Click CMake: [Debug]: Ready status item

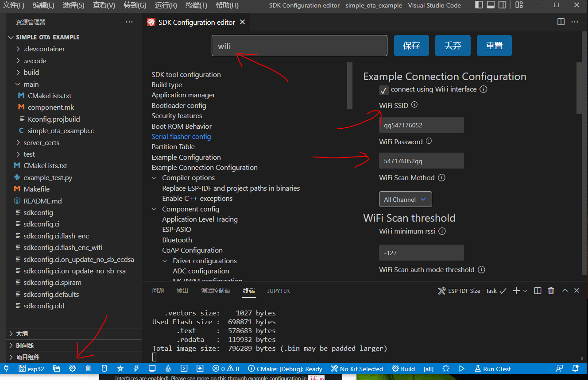285,368
